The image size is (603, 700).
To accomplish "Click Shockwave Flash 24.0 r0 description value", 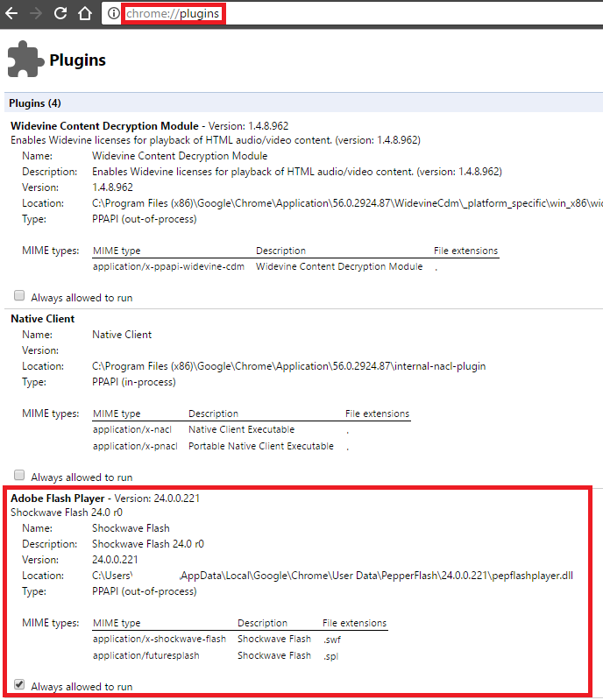I will click(x=148, y=544).
